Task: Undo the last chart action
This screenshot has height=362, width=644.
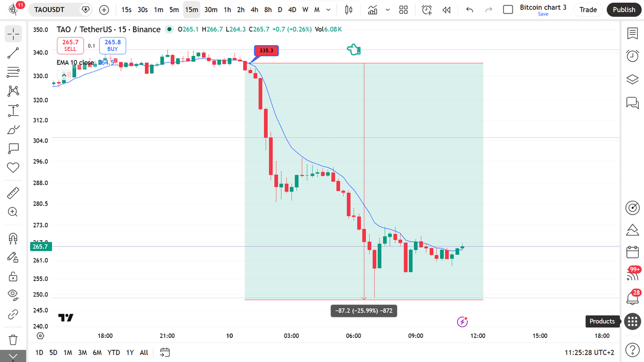Action: 470,10
